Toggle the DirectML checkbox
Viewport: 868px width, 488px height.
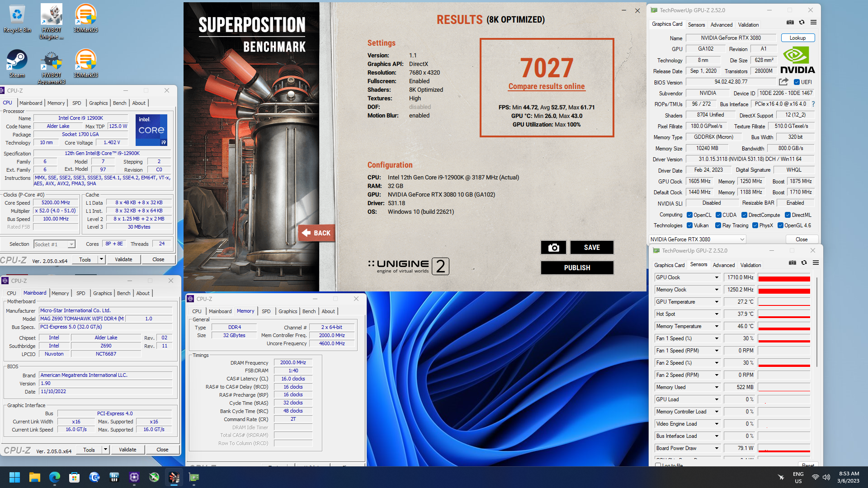coord(788,215)
